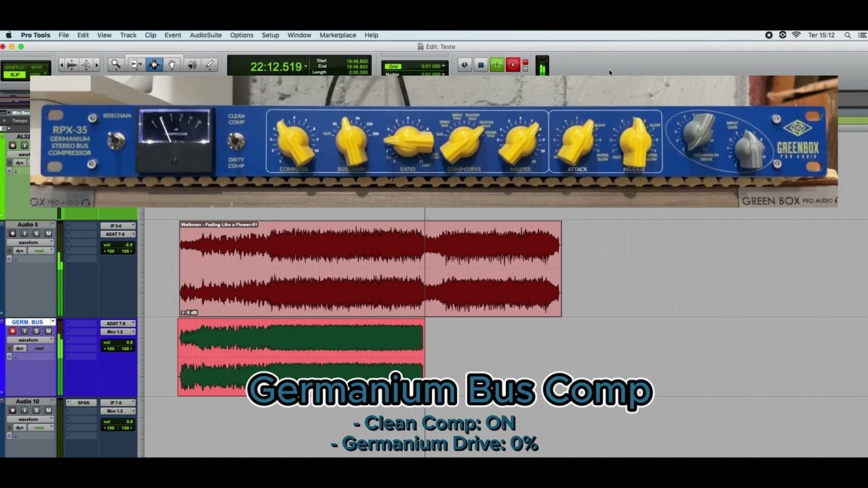
Task: Click the Wi-Fi status icon
Action: coord(796,35)
